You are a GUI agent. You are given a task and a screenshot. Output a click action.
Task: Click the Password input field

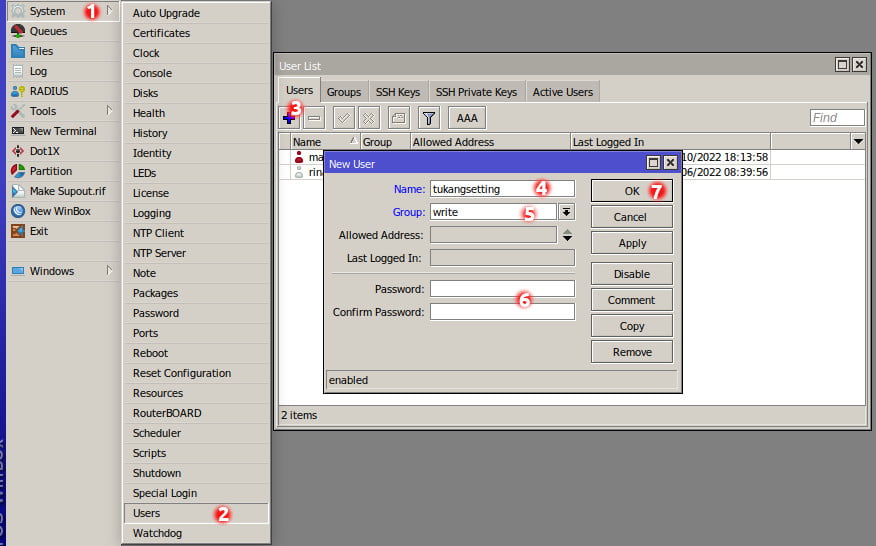[502, 289]
